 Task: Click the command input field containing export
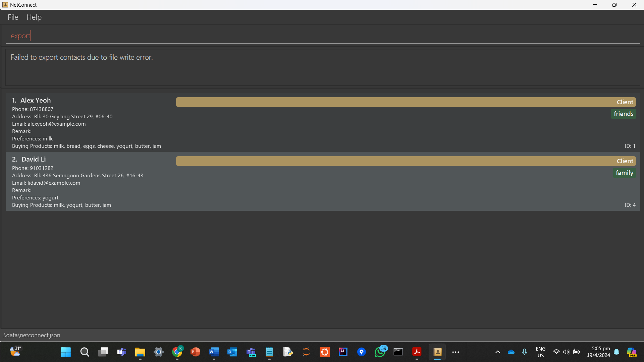[322, 36]
